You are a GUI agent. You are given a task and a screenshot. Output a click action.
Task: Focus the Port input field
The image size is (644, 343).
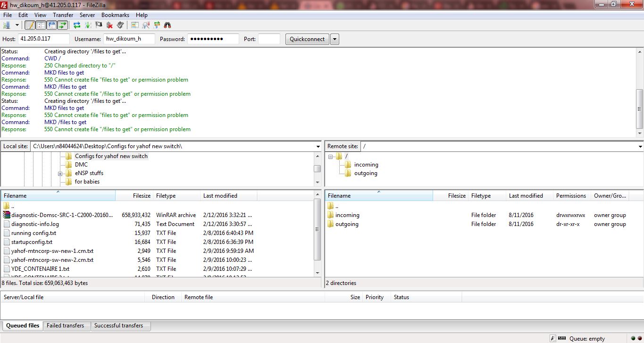click(269, 39)
